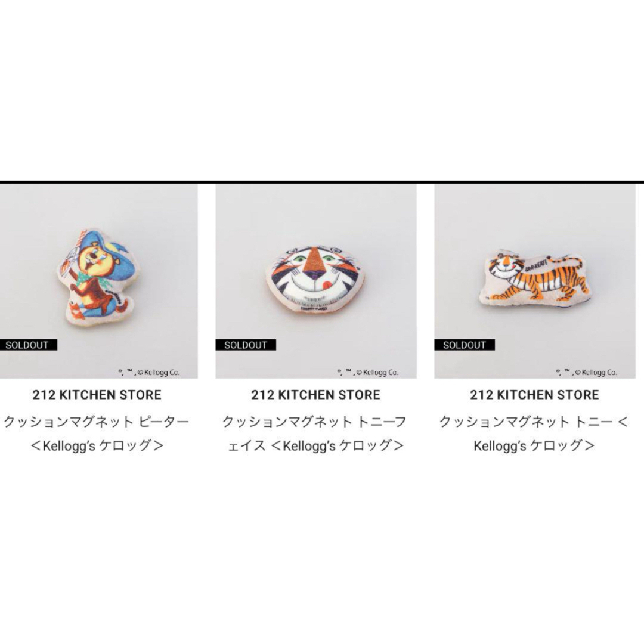
Task: Open the クッションマグネット トニーフ title link
Action: (315, 422)
